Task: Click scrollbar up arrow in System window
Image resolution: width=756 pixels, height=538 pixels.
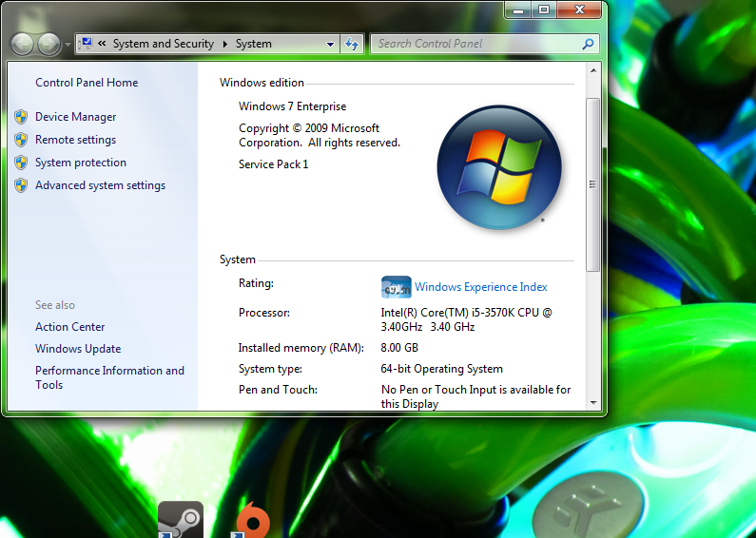Action: pyautogui.click(x=593, y=71)
